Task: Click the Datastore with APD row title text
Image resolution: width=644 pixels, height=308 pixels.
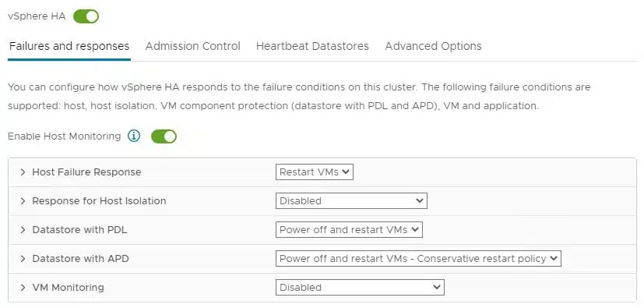Action: pyautogui.click(x=80, y=259)
